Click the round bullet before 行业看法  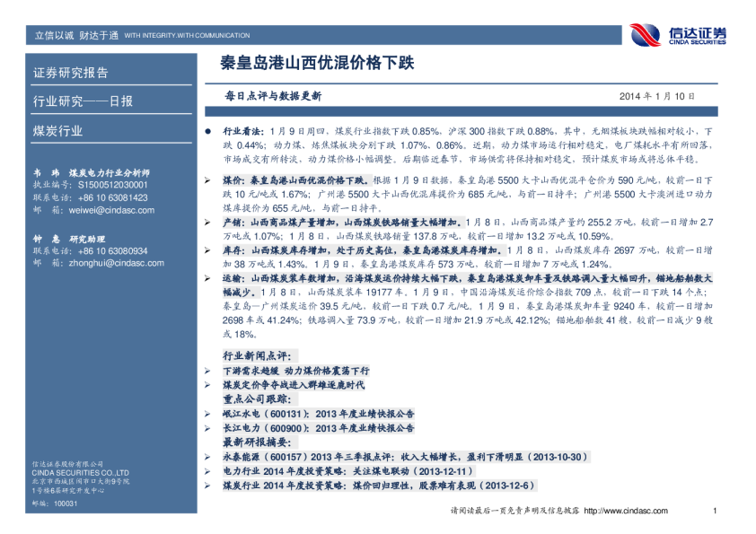[x=208, y=131]
